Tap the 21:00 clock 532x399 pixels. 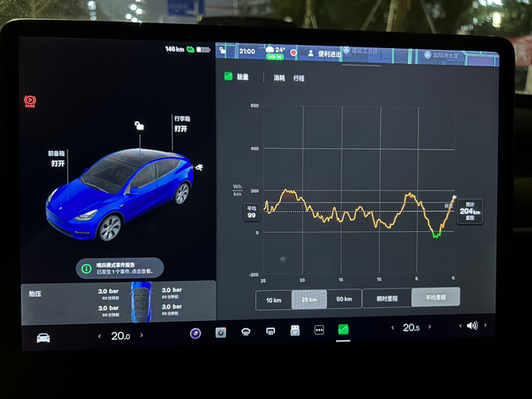point(247,52)
